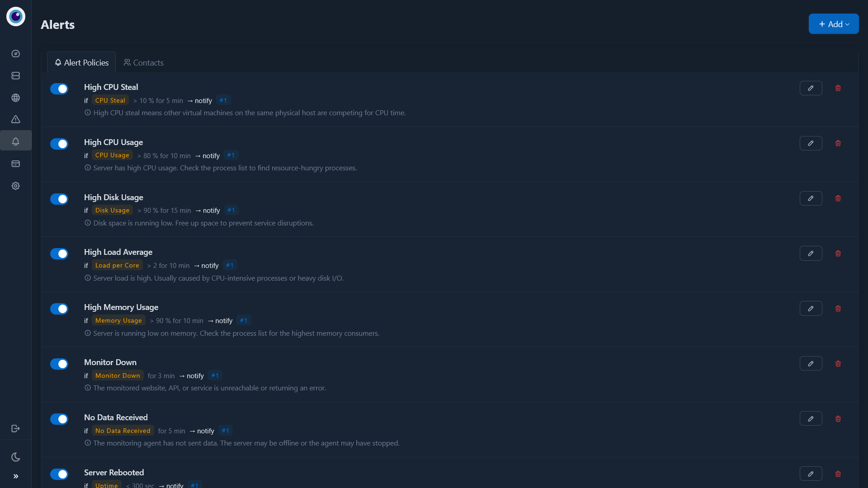Disable the High Memory Usage alert toggle
The height and width of the screenshot is (488, 868).
59,309
